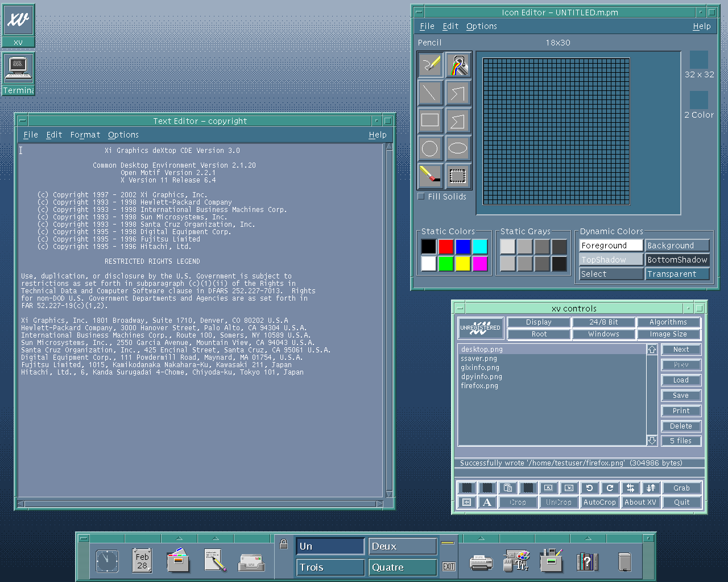Open the Help Manager books icon
This screenshot has width=728, height=582.
click(588, 562)
